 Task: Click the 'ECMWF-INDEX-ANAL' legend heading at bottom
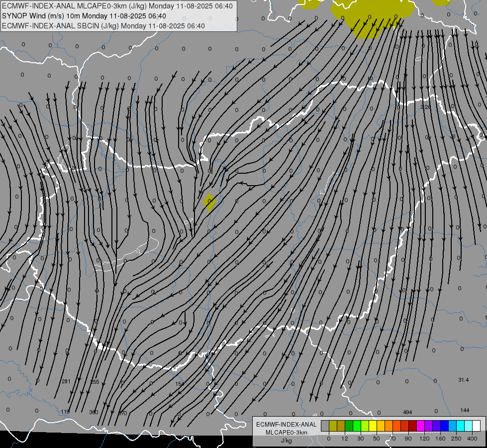287,425
